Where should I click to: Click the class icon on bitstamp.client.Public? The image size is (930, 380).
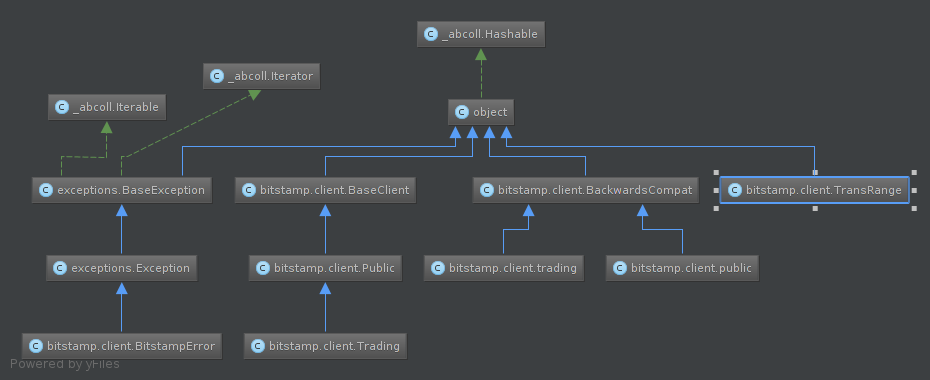pyautogui.click(x=263, y=269)
